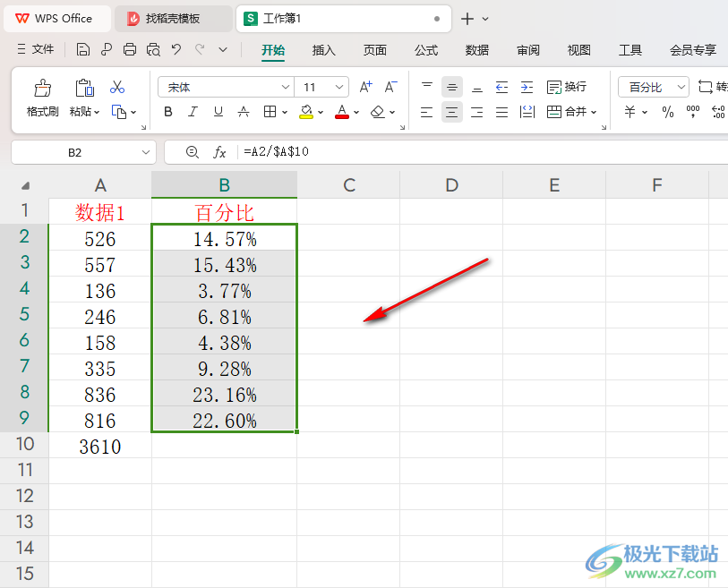Image resolution: width=728 pixels, height=588 pixels.
Task: Redo the last action
Action: click(200, 49)
